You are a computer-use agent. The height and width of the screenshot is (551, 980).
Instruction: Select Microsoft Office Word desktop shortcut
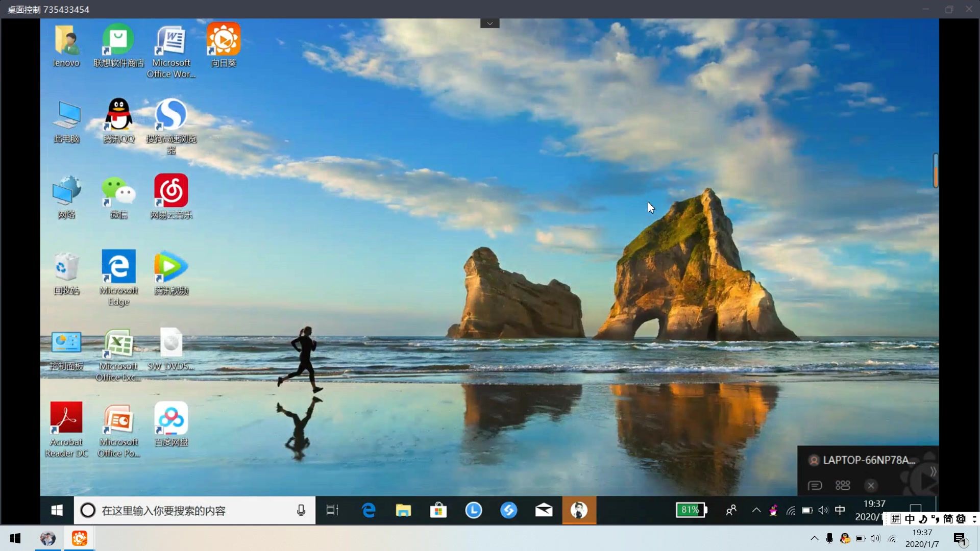[171, 51]
